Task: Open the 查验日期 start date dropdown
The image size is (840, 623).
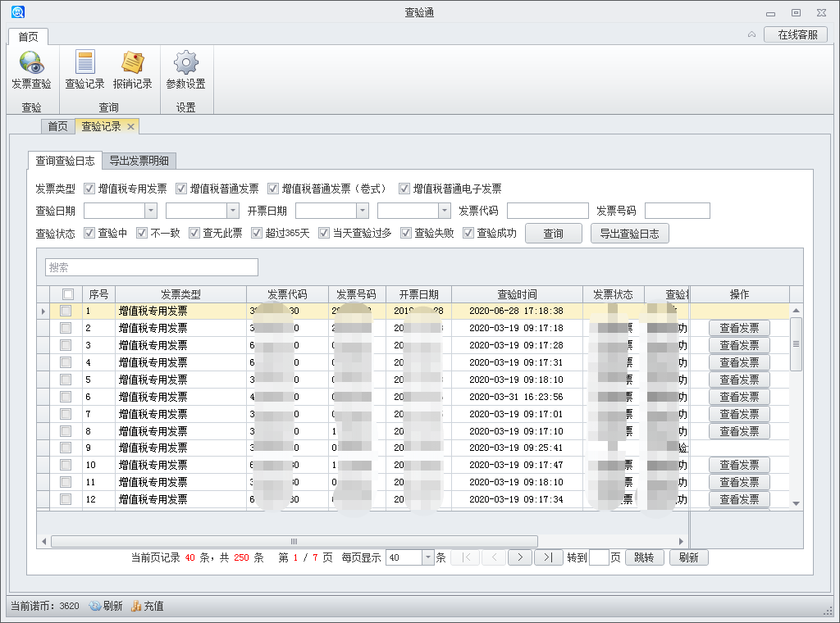Action: pyautogui.click(x=151, y=211)
